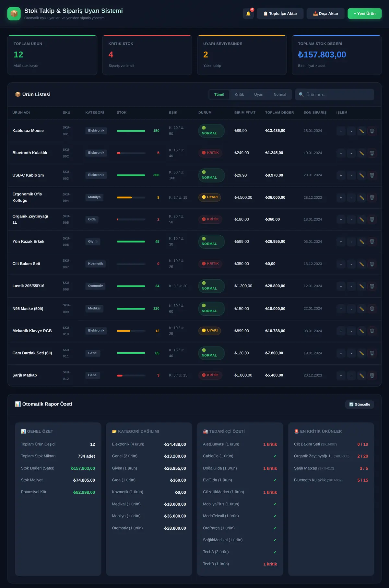Image resolution: width=389 pixels, height=588 pixels.
Task: Open Toplu İçe Aktar import
Action: click(x=280, y=14)
